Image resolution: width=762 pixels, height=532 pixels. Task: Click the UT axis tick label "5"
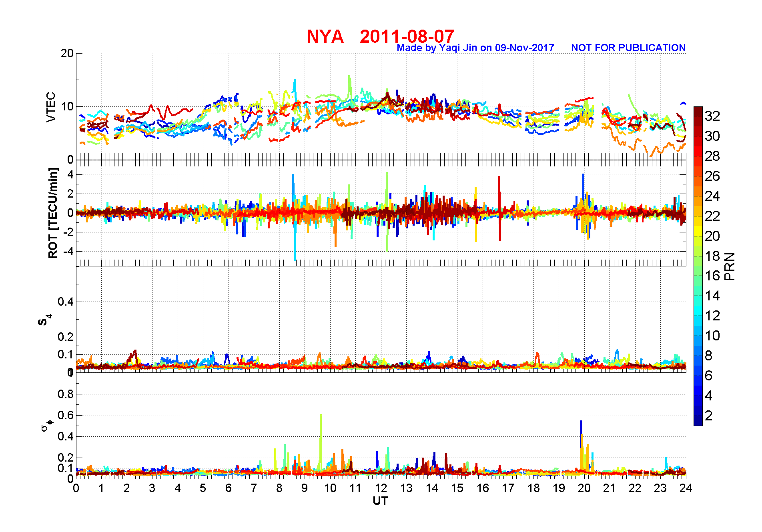coord(203,488)
